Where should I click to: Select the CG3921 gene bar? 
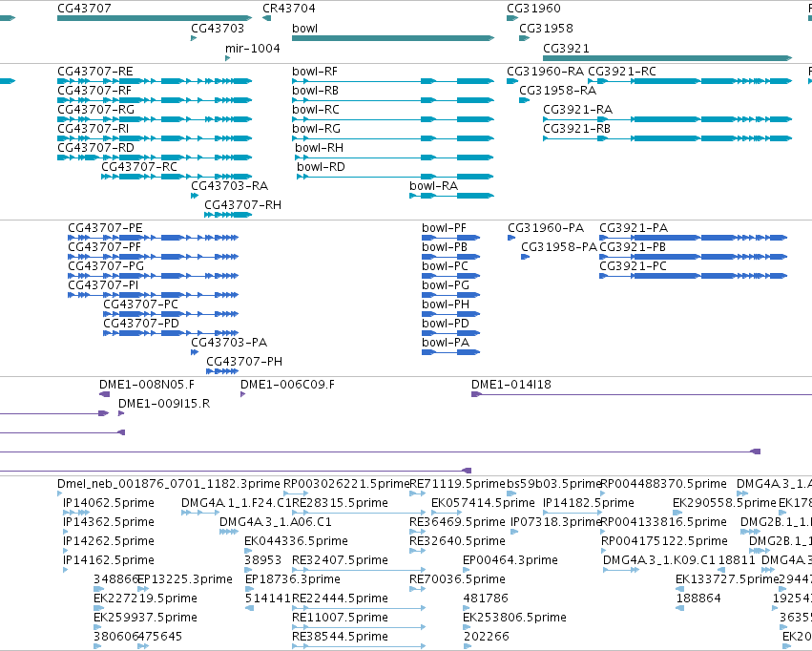point(668,58)
